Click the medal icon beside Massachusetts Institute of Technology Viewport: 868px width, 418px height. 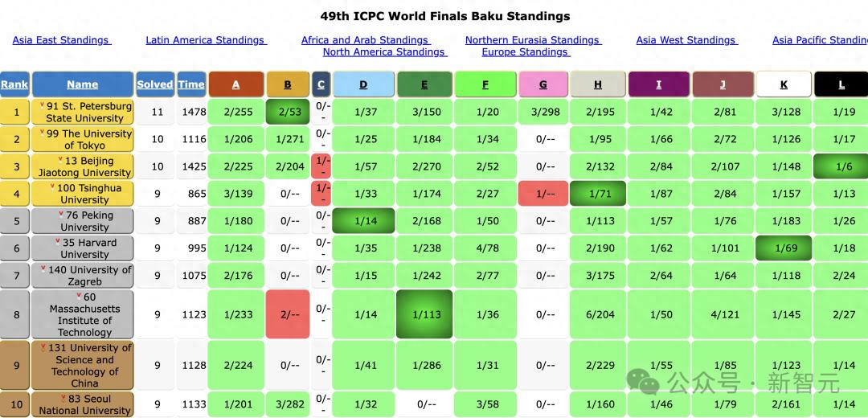coord(80,297)
